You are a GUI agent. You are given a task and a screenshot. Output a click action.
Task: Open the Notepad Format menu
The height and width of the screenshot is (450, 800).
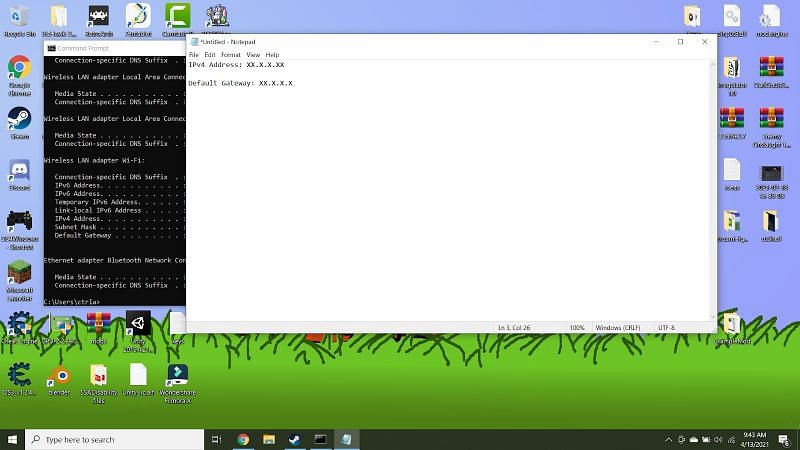click(230, 55)
